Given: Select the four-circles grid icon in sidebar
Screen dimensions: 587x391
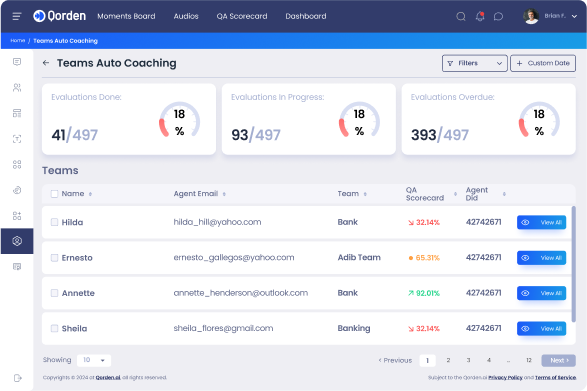Looking at the screenshot, I should coord(17,164).
